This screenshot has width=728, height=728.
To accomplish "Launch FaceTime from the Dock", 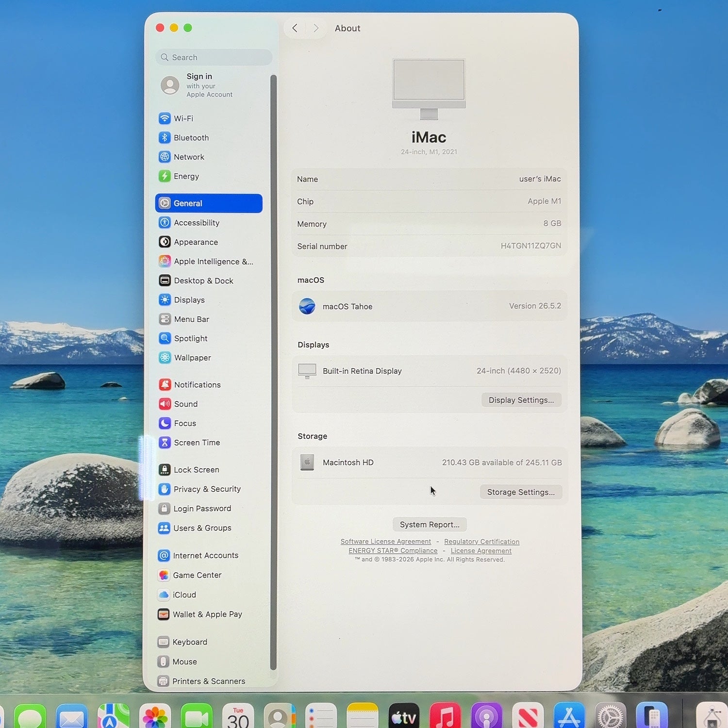I will pyautogui.click(x=197, y=716).
